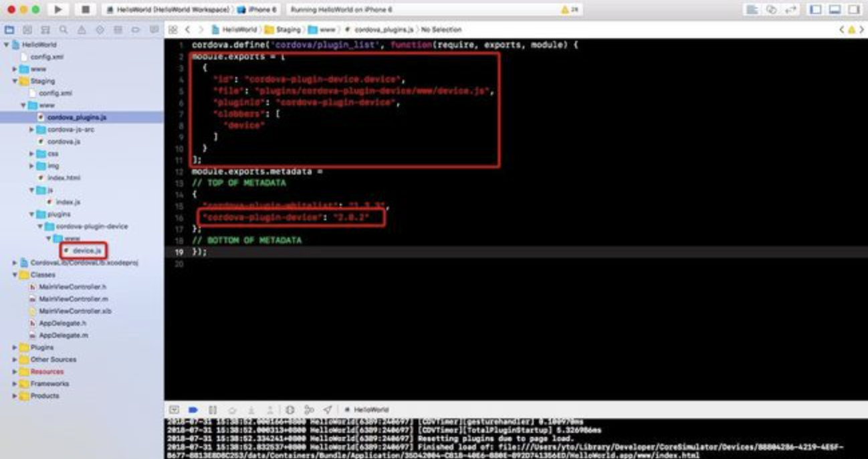The image size is (868, 459).
Task: Click the HelloWorld process in debug bar
Action: [x=366, y=409]
